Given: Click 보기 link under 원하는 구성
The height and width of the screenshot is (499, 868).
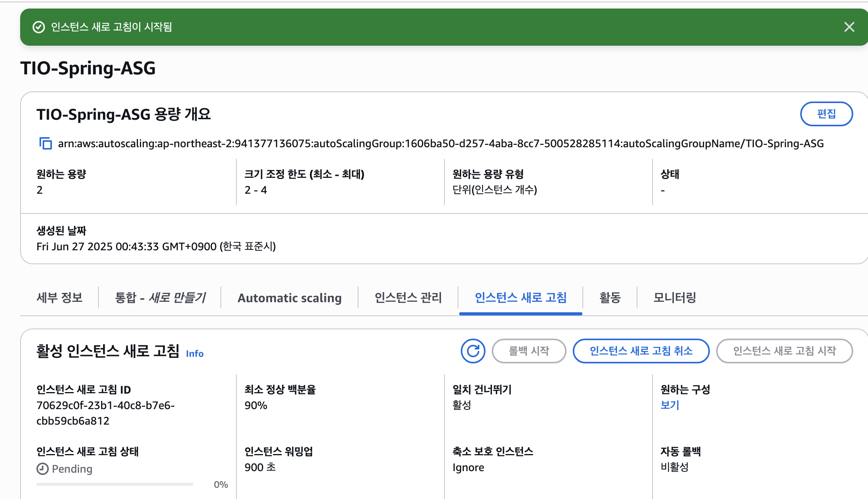Looking at the screenshot, I should tap(670, 405).
